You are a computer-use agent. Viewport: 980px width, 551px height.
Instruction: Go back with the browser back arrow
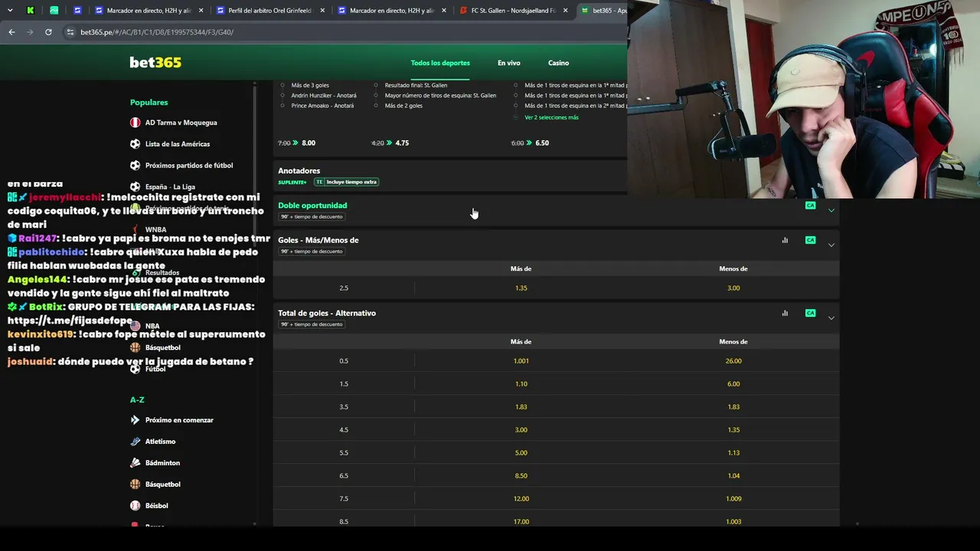[x=11, y=32]
